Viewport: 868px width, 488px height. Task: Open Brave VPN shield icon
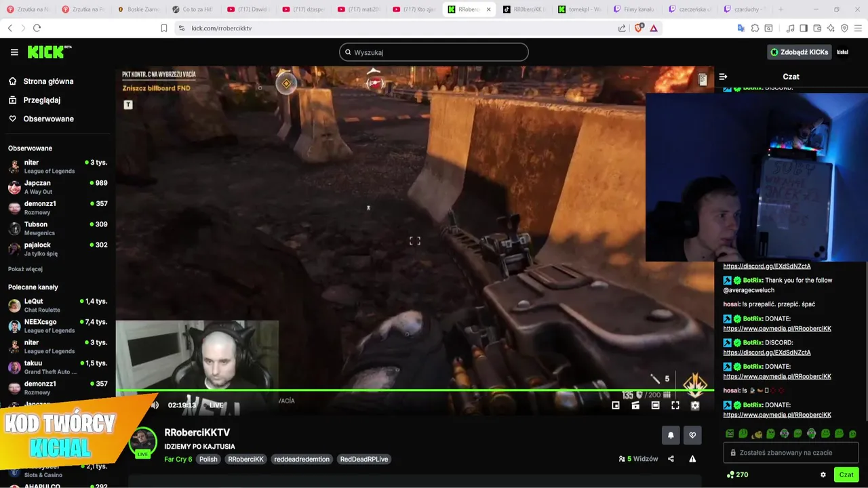pyautogui.click(x=844, y=28)
